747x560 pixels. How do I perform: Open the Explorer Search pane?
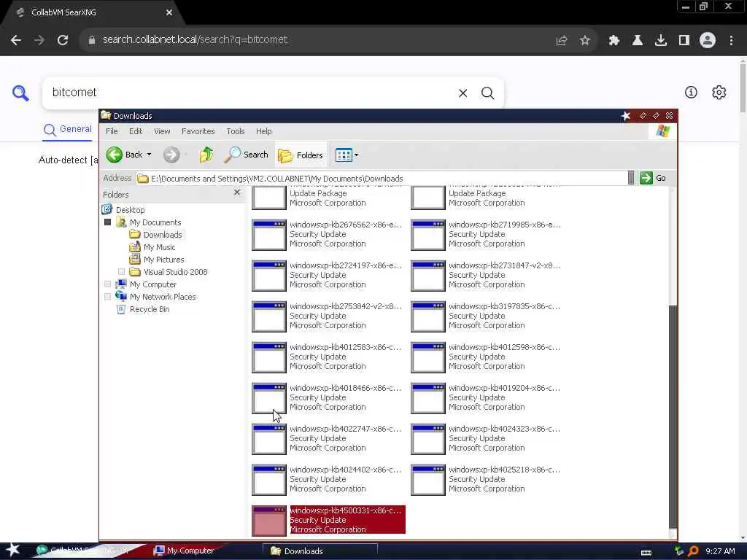coord(247,155)
